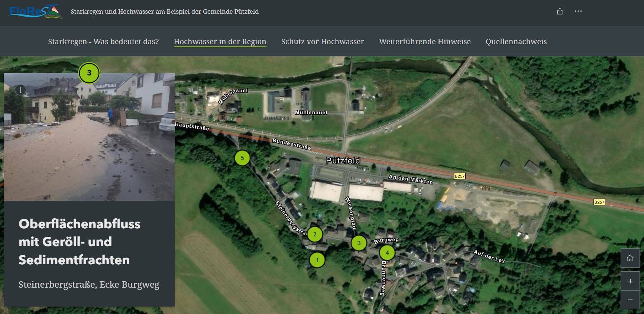Image resolution: width=644 pixels, height=314 pixels.
Task: Open 'Weiterführende Hinweise' section
Action: pos(425,42)
